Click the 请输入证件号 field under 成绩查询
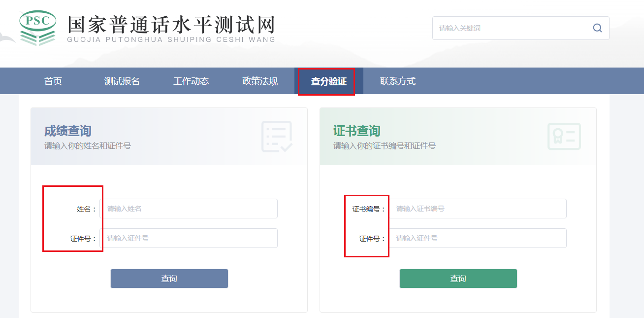 tap(190, 238)
